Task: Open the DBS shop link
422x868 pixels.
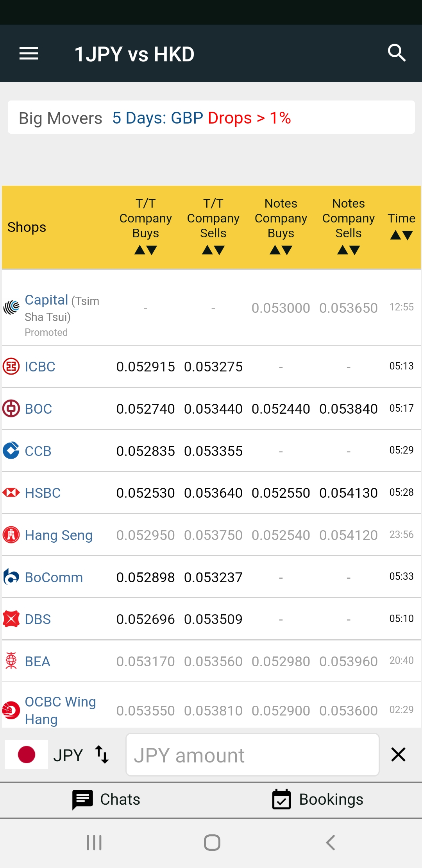Action: coord(38,619)
